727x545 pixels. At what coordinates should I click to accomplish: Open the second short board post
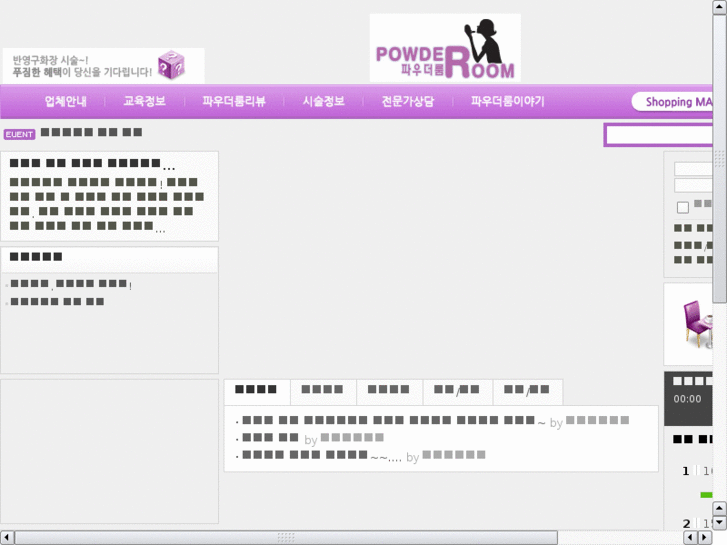(x=270, y=437)
